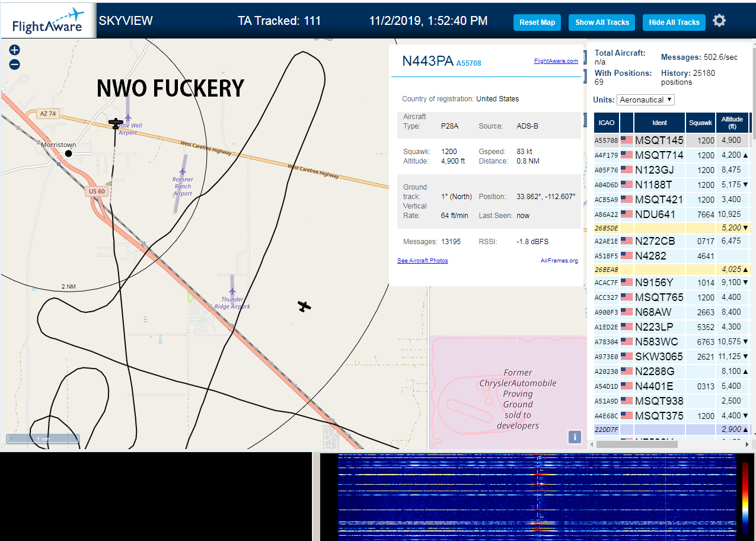Select the 22DD7F aircraft row
This screenshot has height=541, width=756.
coord(672,429)
